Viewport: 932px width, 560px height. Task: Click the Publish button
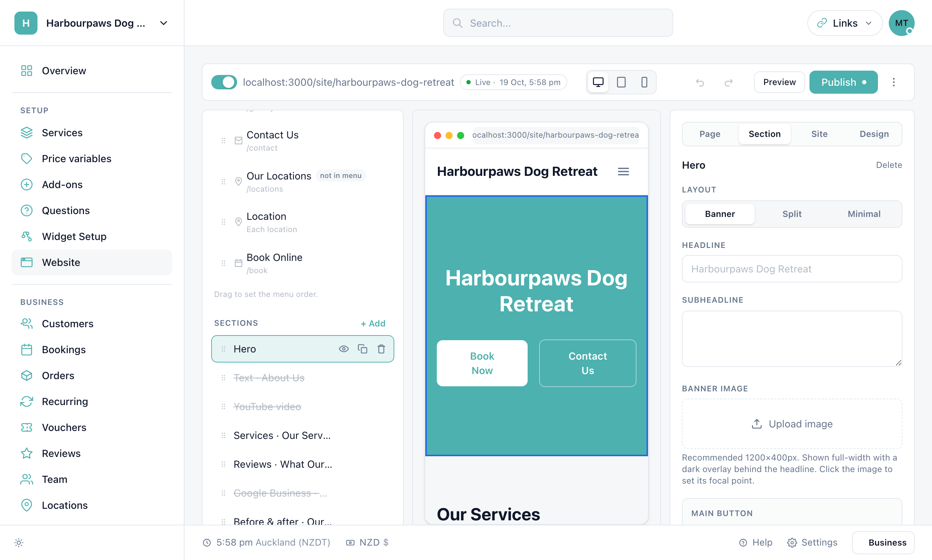(843, 82)
